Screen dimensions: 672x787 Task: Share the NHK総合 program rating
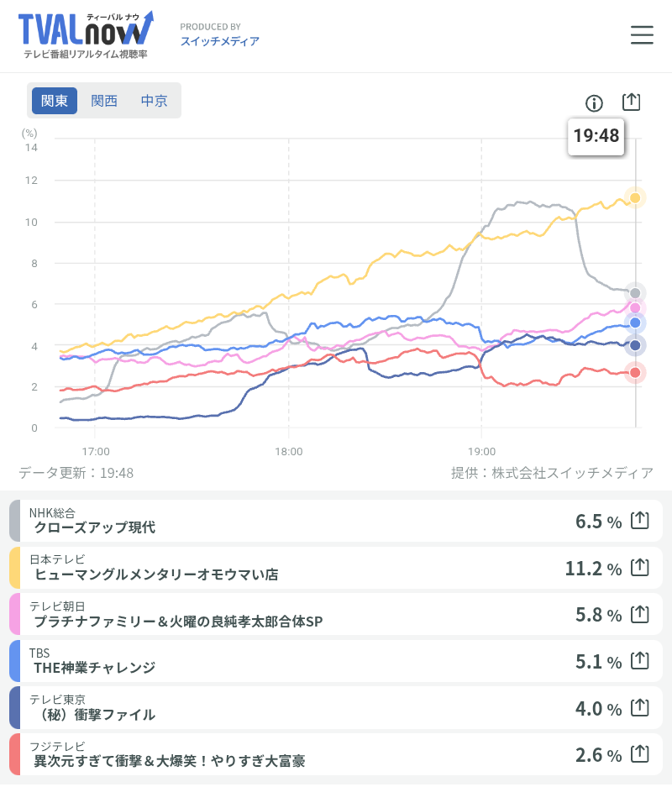coord(640,521)
